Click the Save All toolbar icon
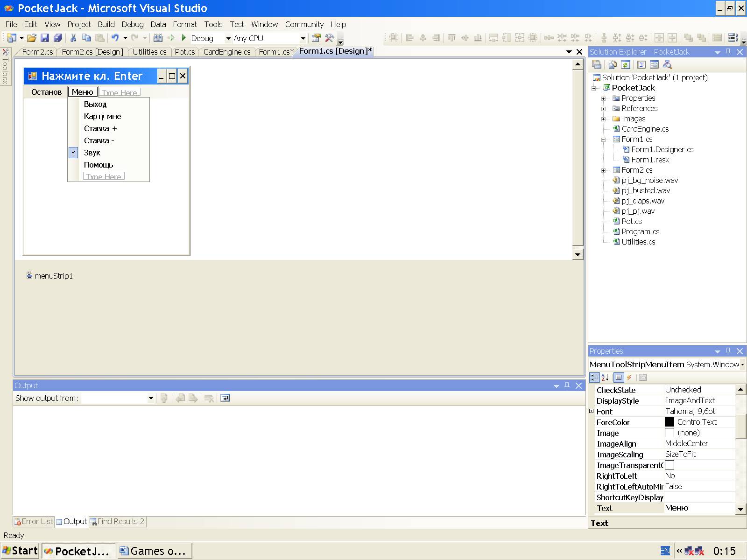 tap(57, 38)
